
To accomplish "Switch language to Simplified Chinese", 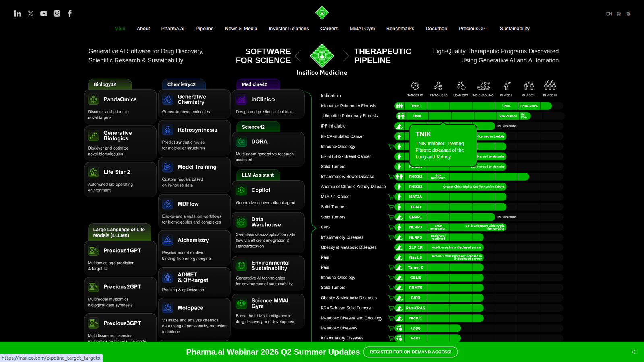I will pyautogui.click(x=619, y=14).
